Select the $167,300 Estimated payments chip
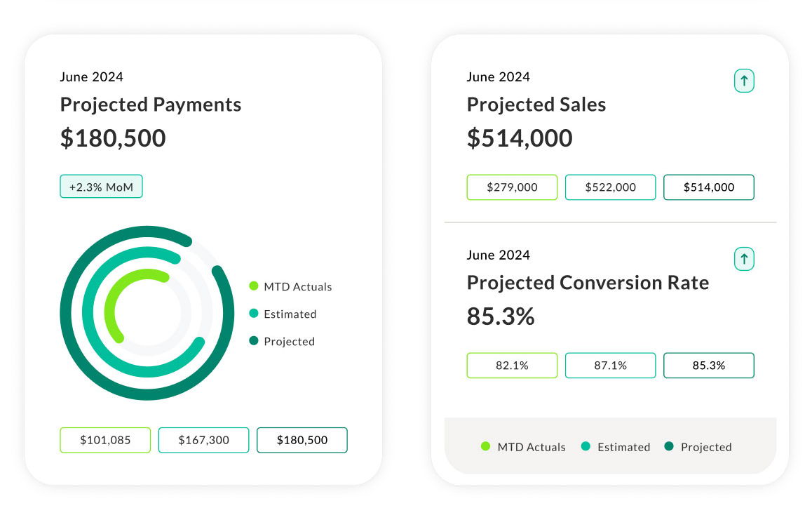812x508 pixels. point(203,440)
